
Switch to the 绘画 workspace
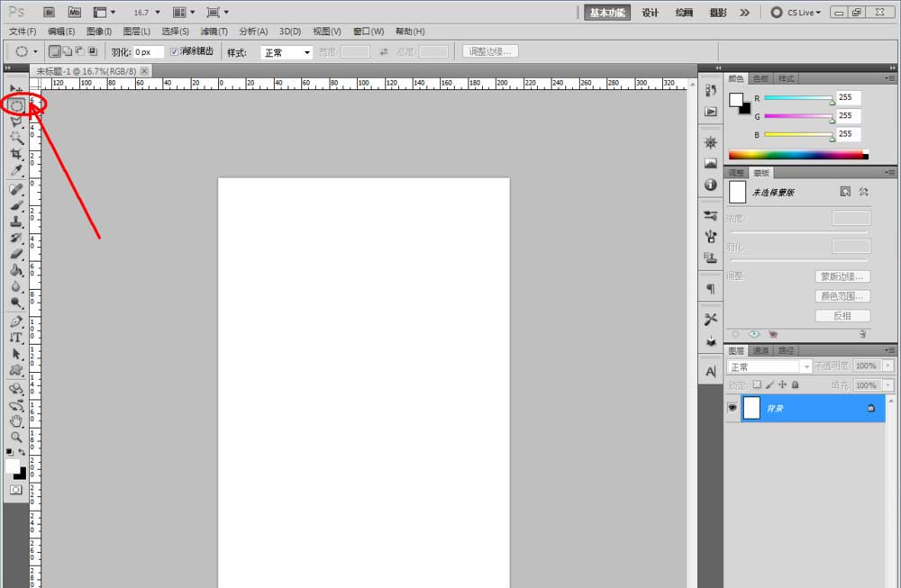[x=684, y=13]
